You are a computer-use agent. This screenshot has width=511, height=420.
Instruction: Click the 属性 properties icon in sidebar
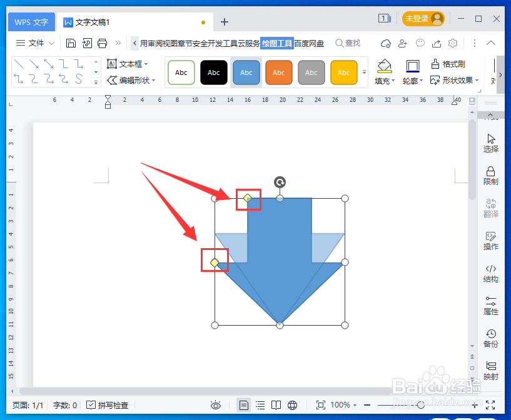point(490,305)
